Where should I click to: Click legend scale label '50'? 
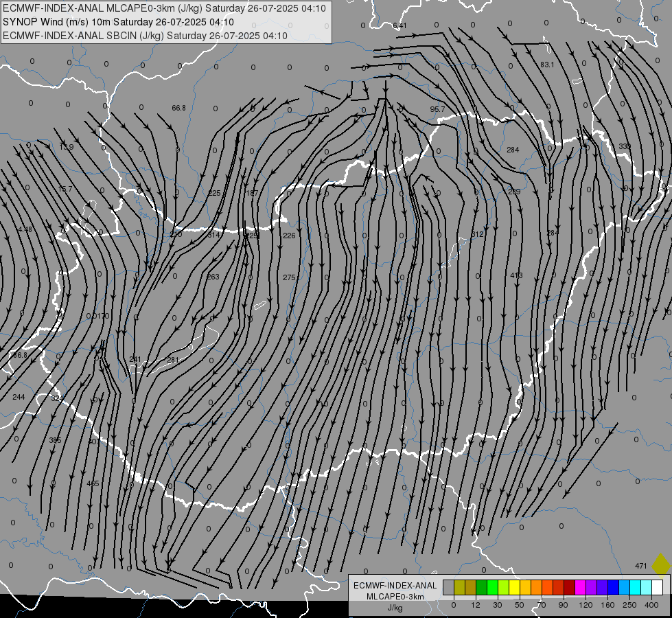520,605
